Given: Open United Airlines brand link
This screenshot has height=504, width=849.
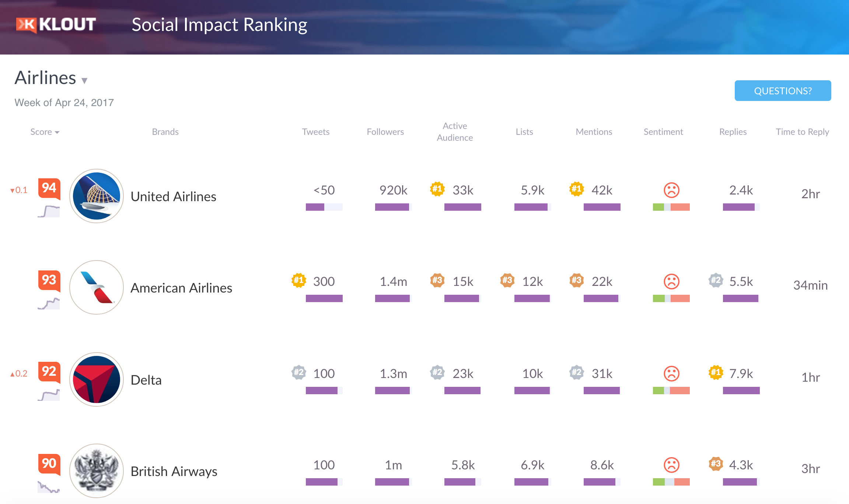Looking at the screenshot, I should [174, 197].
